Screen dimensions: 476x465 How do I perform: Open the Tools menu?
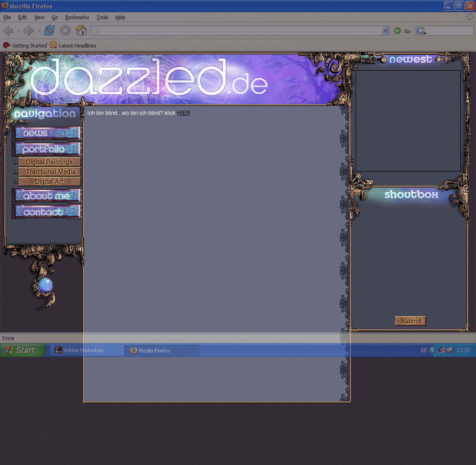(x=102, y=17)
